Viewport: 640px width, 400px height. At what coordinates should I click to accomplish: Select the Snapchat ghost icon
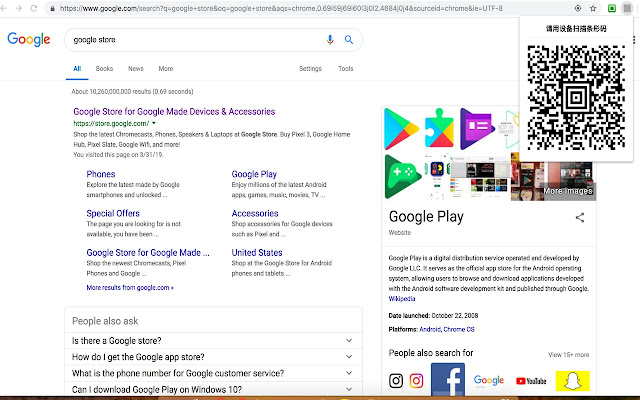(x=573, y=381)
